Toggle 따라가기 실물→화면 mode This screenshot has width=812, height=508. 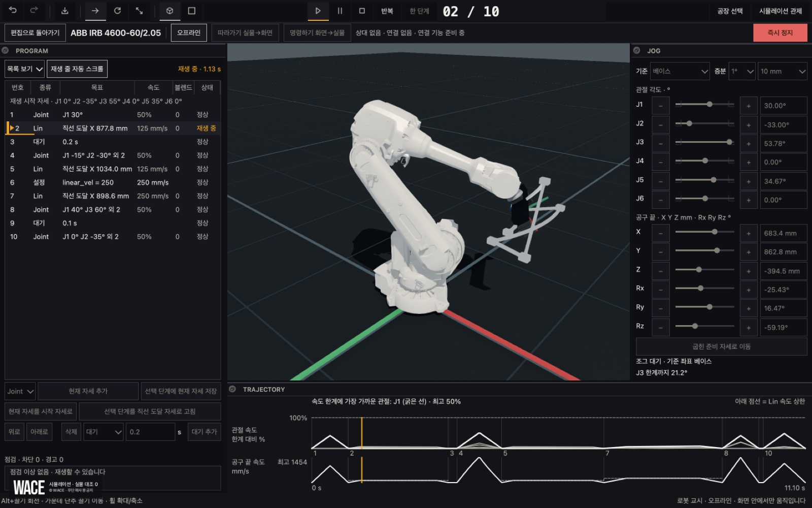pyautogui.click(x=245, y=33)
